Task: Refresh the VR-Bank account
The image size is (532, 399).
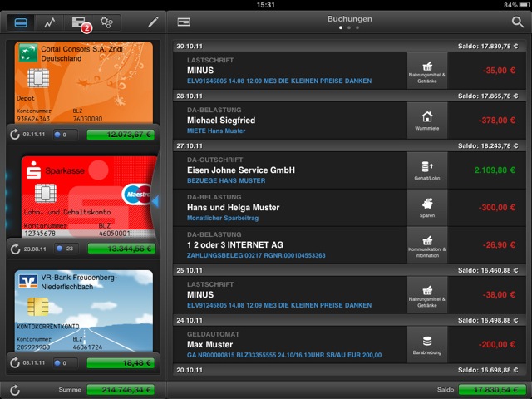Action: [x=14, y=363]
